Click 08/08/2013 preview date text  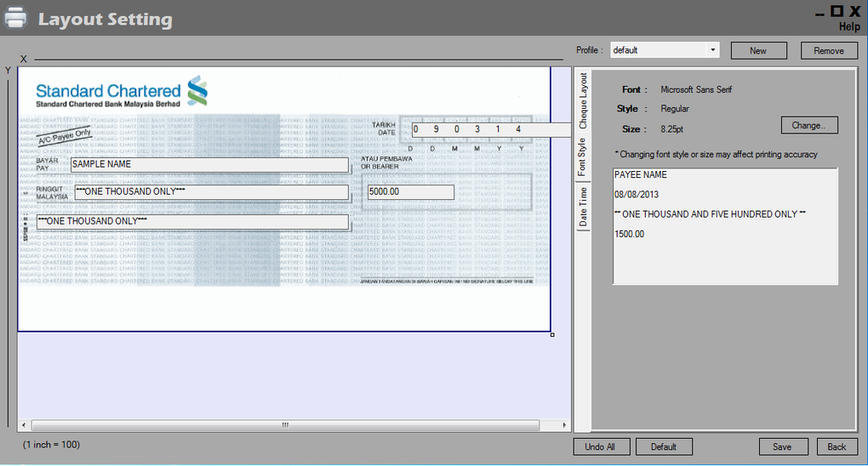637,195
